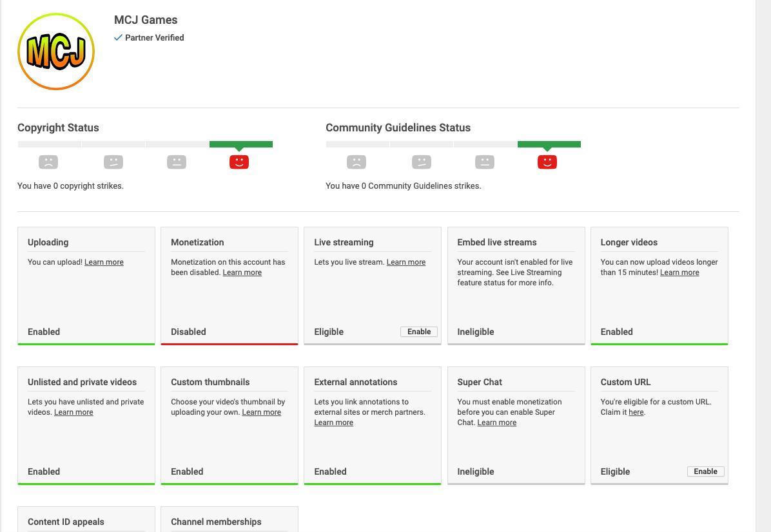Click the red smiley under Community Guidelines Status
The image size is (771, 532).
pos(547,162)
